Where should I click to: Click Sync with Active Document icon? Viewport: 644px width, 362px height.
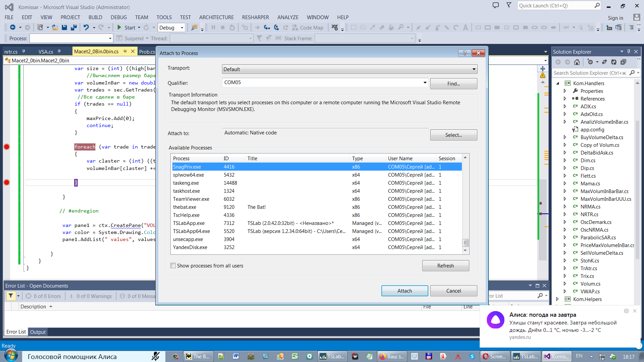point(604,62)
